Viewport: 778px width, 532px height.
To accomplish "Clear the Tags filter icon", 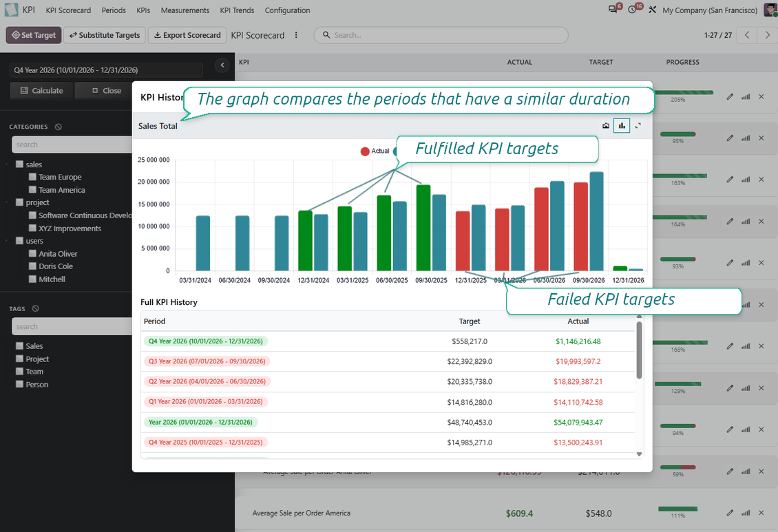I will [x=36, y=308].
